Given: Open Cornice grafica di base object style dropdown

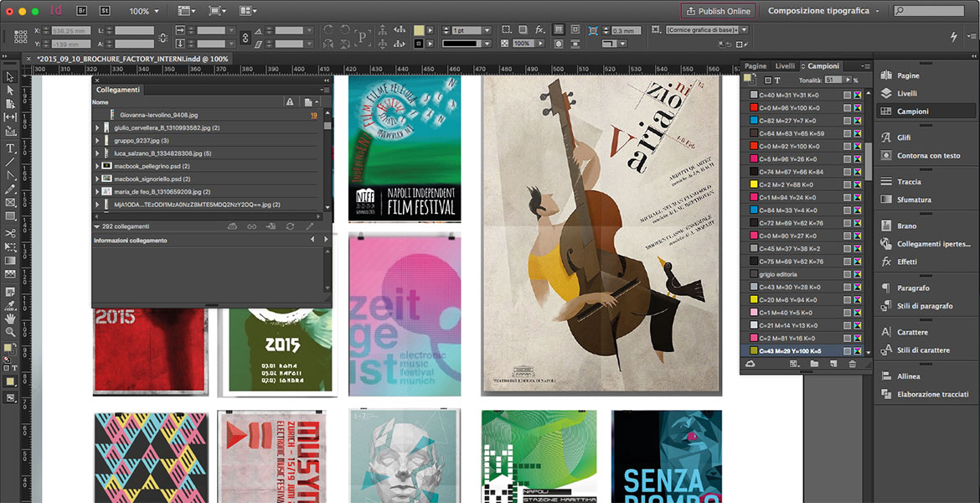Looking at the screenshot, I should click(x=744, y=29).
